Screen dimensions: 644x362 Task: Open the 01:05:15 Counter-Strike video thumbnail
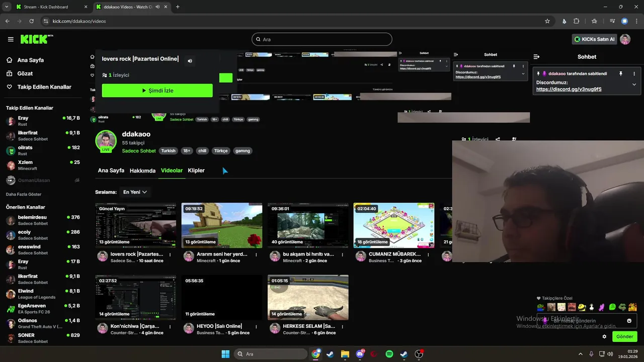(308, 297)
